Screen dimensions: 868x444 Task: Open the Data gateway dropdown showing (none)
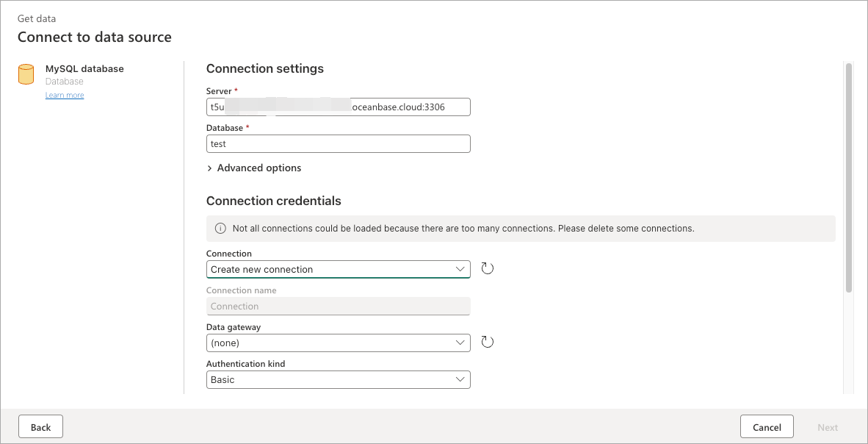click(338, 343)
